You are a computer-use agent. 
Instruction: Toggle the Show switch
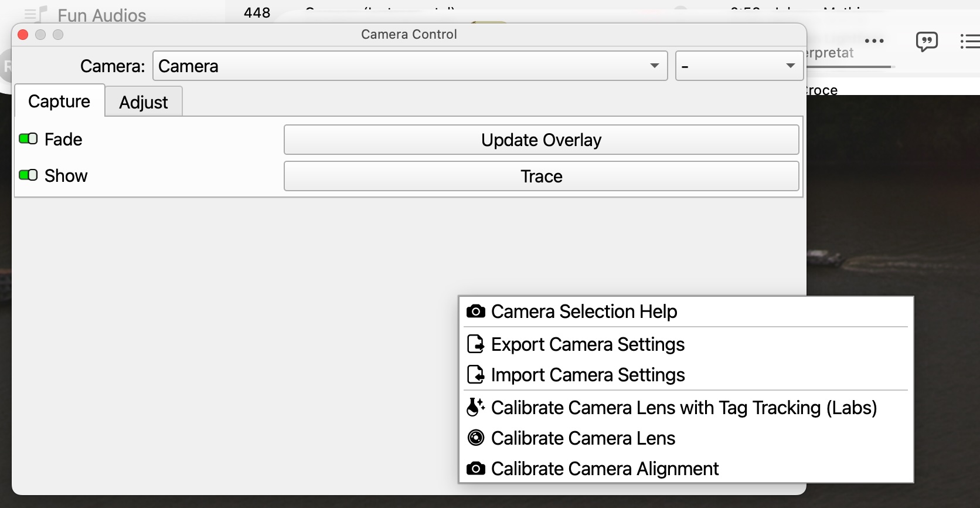[x=28, y=175]
